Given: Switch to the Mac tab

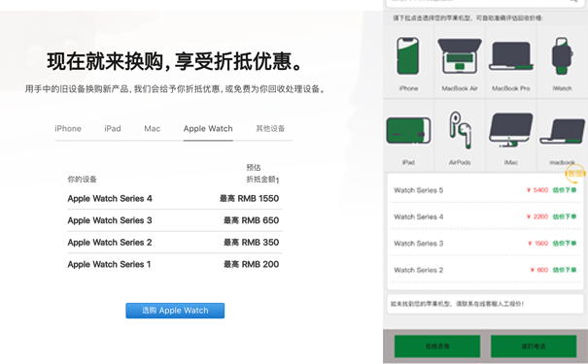Looking at the screenshot, I should (153, 128).
